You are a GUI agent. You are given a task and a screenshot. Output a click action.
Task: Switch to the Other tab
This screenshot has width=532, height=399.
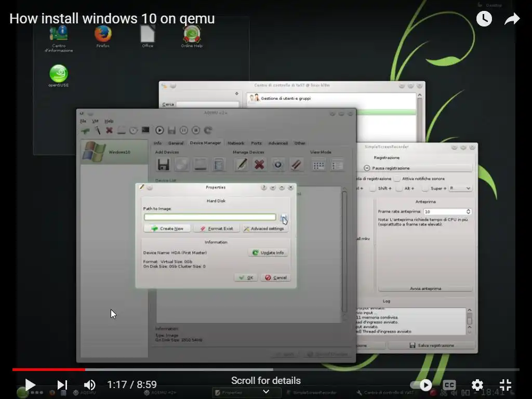[x=300, y=143]
